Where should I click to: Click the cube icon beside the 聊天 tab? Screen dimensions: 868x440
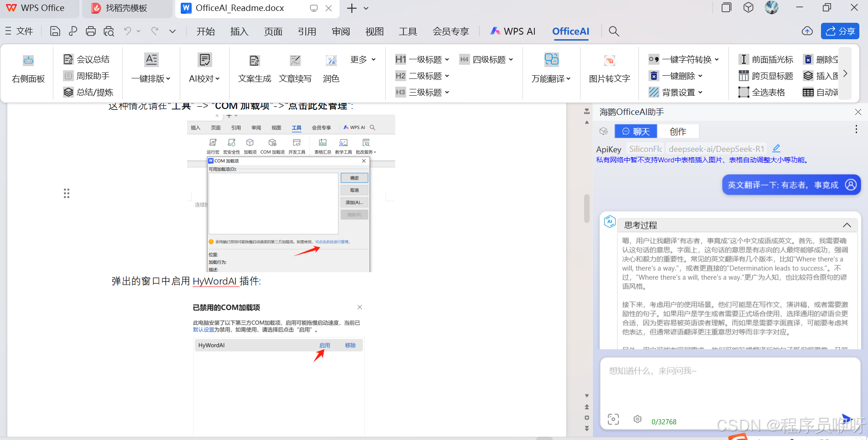click(604, 131)
